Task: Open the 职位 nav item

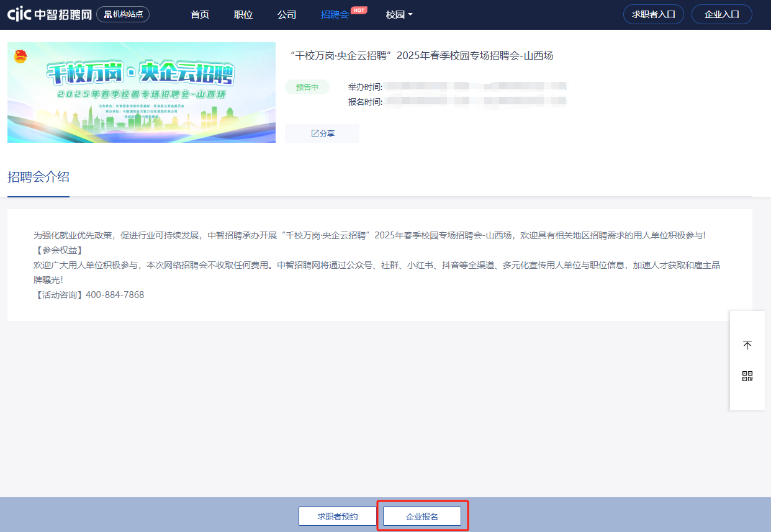Action: 243,15
